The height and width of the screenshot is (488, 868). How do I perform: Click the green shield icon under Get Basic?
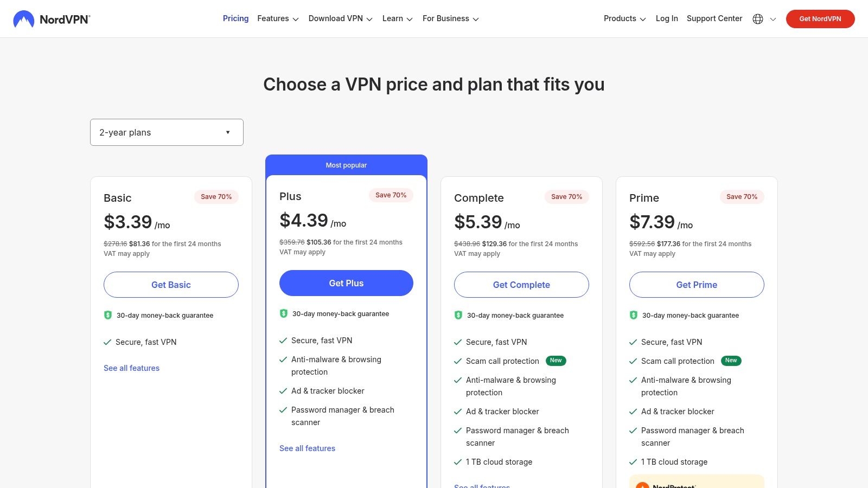coord(107,315)
